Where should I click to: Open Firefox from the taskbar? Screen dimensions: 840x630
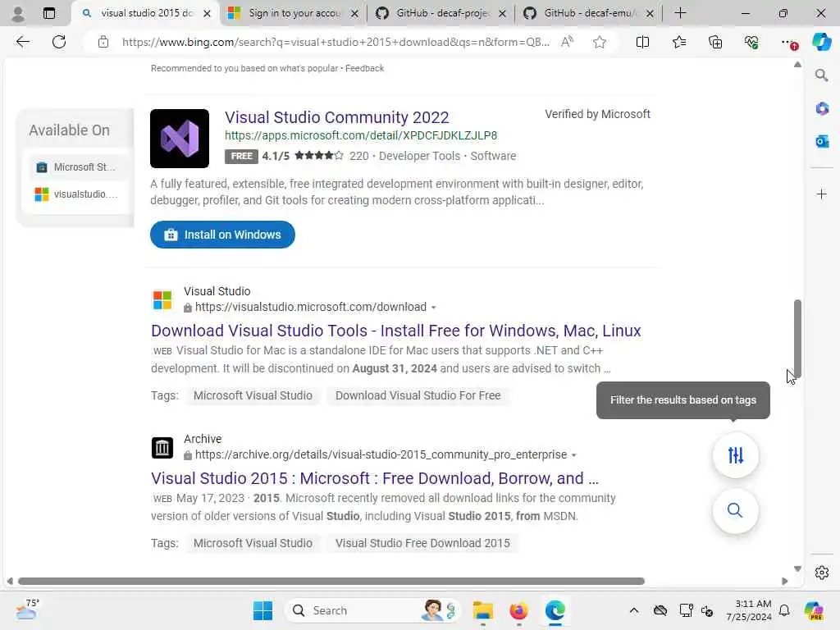click(518, 610)
